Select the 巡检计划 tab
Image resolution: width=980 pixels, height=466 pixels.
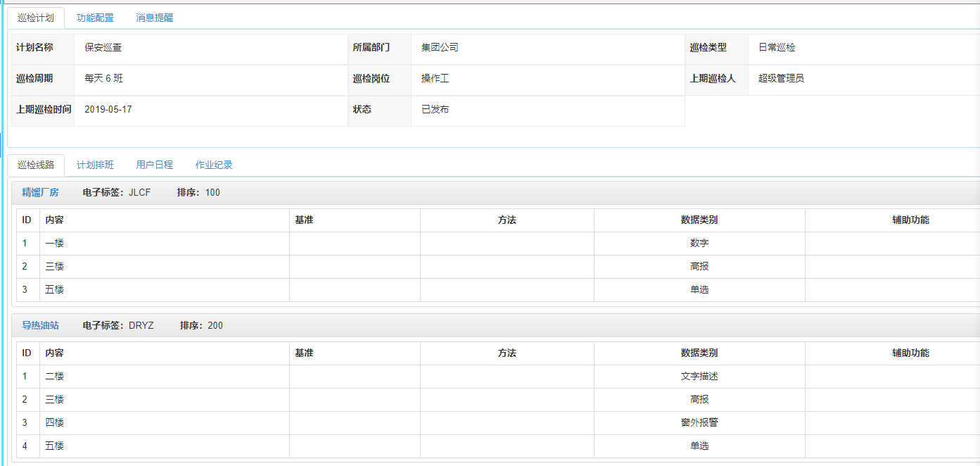36,18
